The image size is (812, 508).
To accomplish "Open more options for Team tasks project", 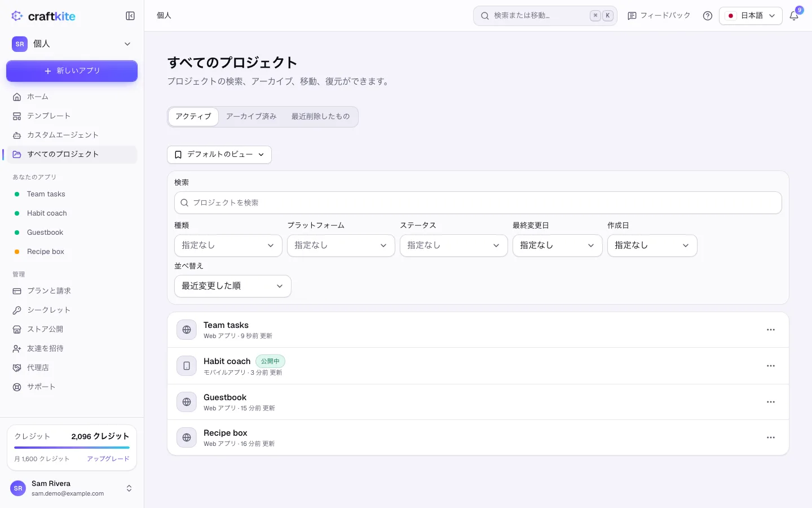I will pos(771,330).
